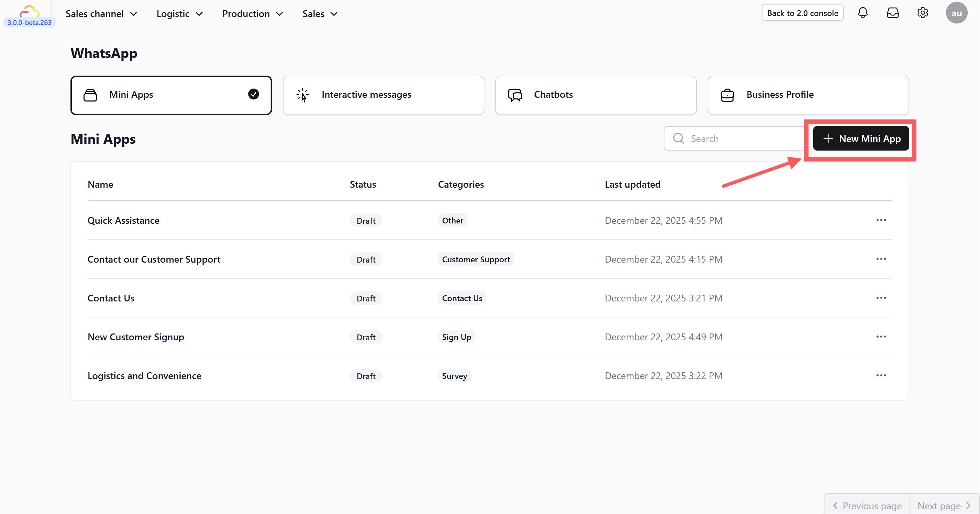Open the Quick Assistance mini app
The width and height of the screenshot is (980, 514).
coord(123,220)
